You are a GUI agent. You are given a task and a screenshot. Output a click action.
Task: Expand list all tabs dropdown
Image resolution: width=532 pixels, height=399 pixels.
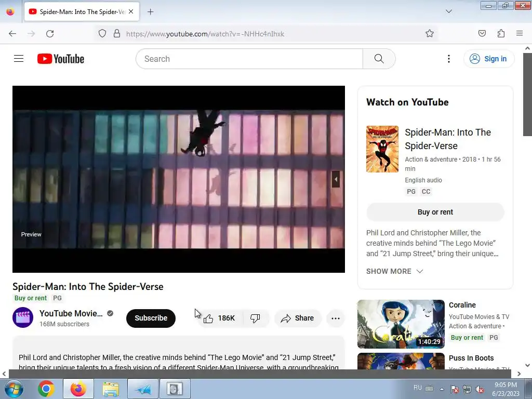click(x=448, y=11)
